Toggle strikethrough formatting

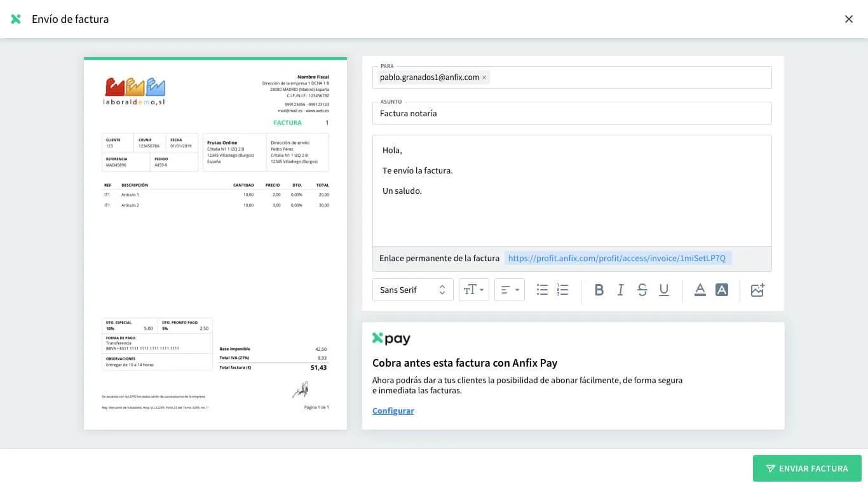click(642, 290)
